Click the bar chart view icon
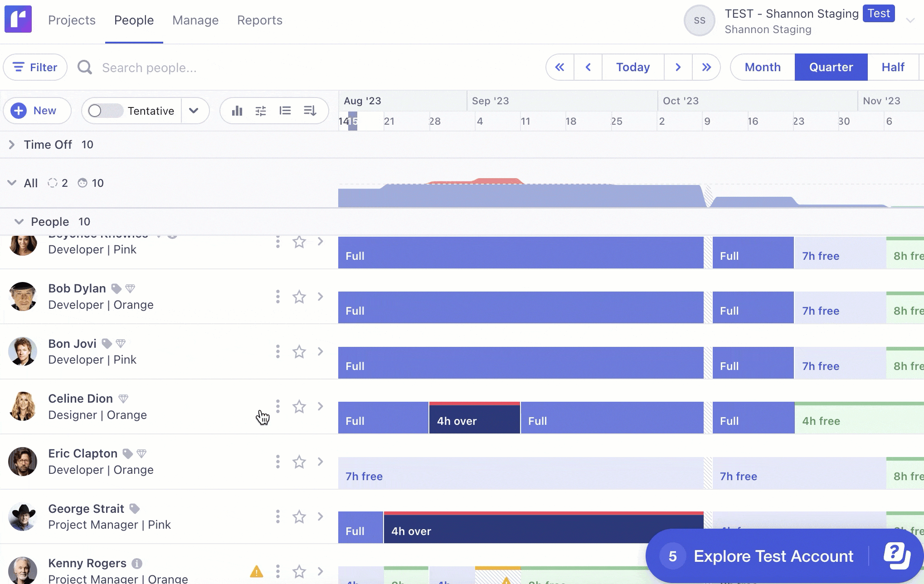Screen dimensions: 924x584 point(237,111)
